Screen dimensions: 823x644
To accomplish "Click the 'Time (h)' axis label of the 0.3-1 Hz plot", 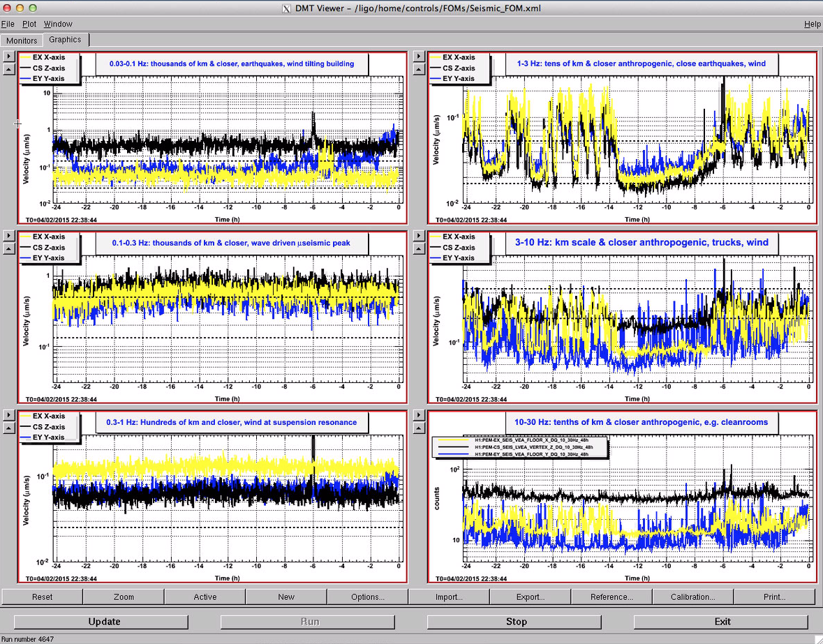I will click(x=228, y=578).
